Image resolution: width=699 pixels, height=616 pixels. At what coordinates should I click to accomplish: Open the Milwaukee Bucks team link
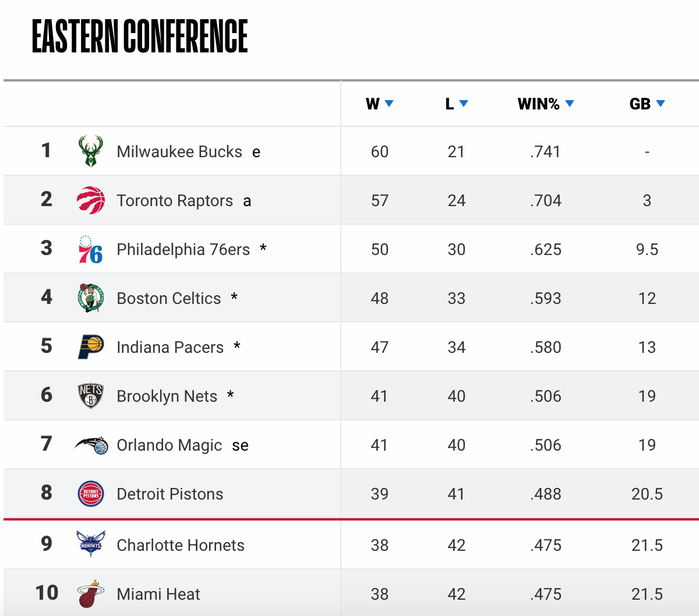179,152
